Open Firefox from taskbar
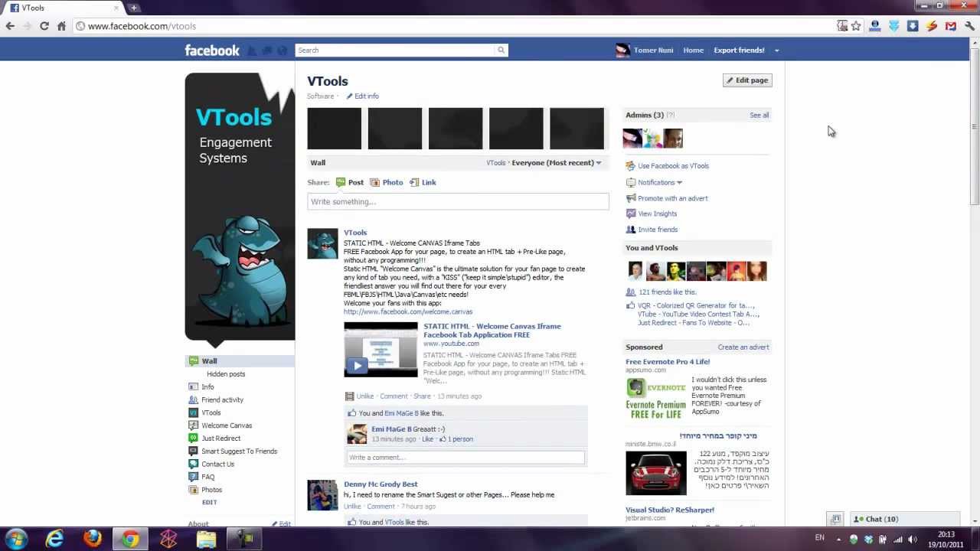980x551 pixels. 93,540
